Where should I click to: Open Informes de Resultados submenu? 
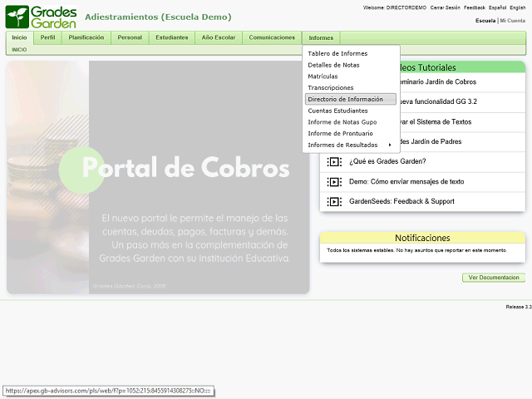tap(351, 145)
